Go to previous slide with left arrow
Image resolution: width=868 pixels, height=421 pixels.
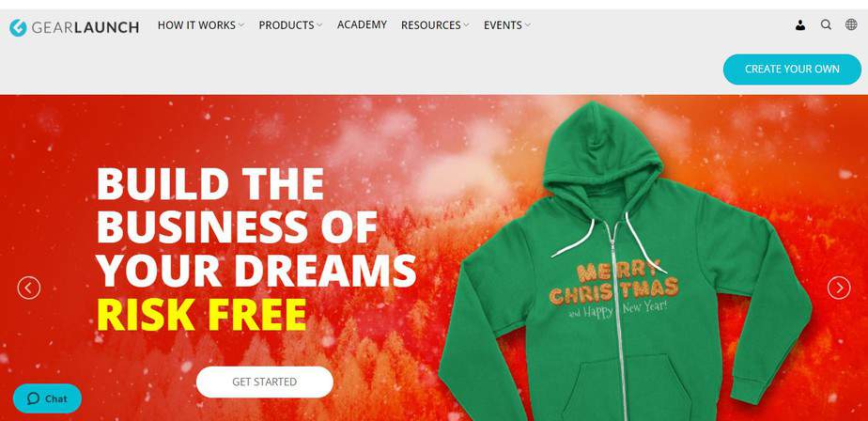coord(29,288)
